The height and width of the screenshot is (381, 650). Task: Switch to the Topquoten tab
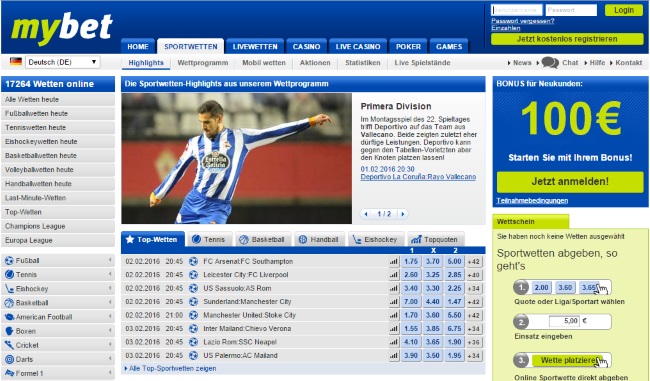[435, 239]
